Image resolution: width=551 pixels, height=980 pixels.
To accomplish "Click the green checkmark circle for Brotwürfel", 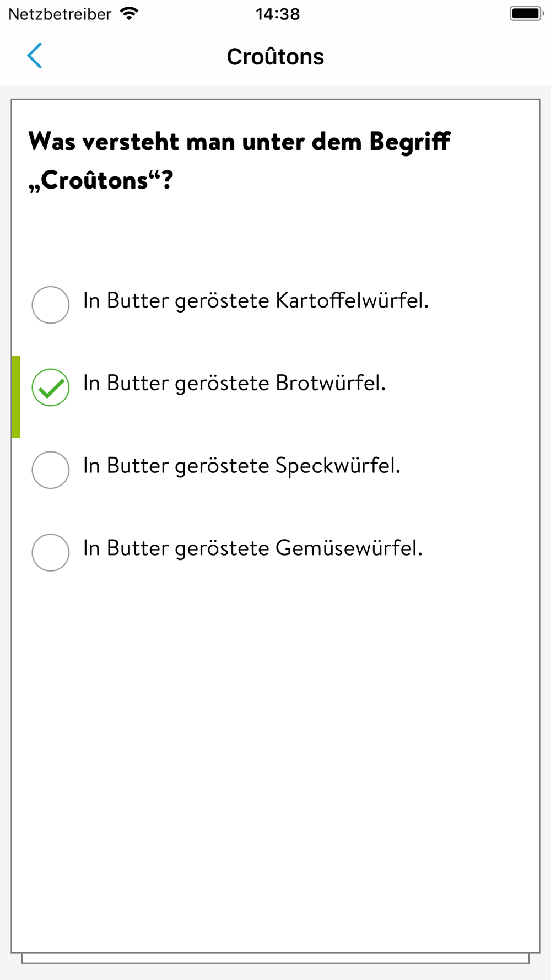I will coord(51,387).
